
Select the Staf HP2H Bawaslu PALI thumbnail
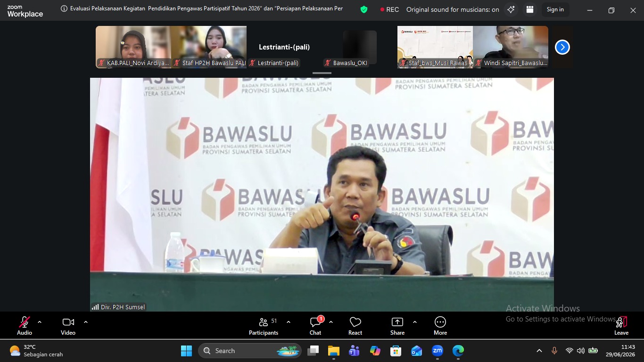click(x=209, y=47)
